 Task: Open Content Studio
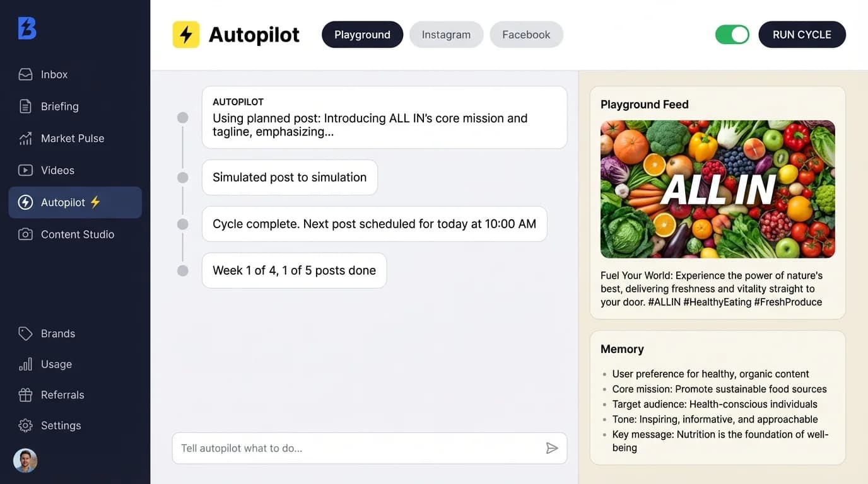[x=77, y=234]
